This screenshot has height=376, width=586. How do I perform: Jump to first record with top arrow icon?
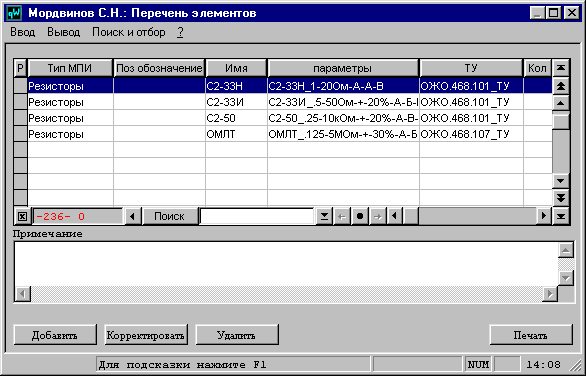561,68
